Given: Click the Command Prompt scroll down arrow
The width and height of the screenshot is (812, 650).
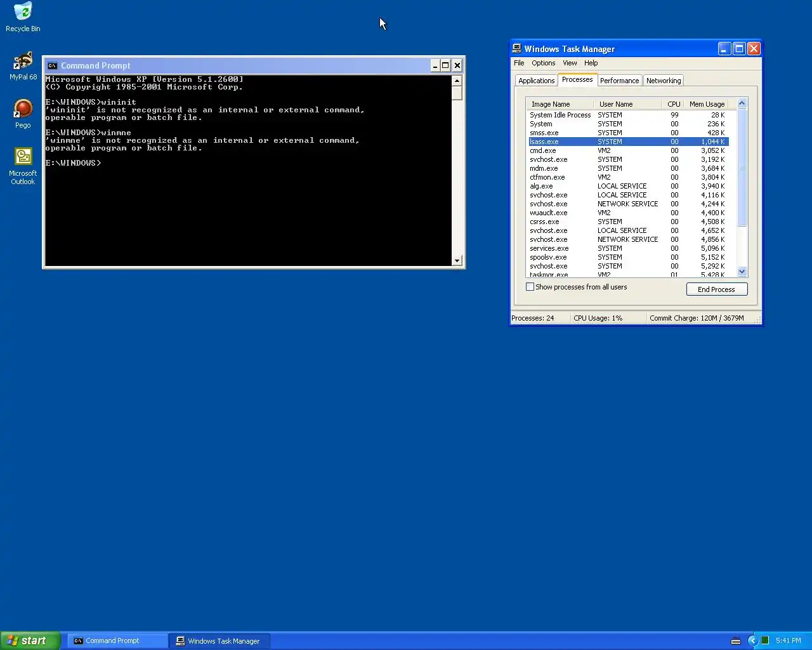Looking at the screenshot, I should point(457,260).
